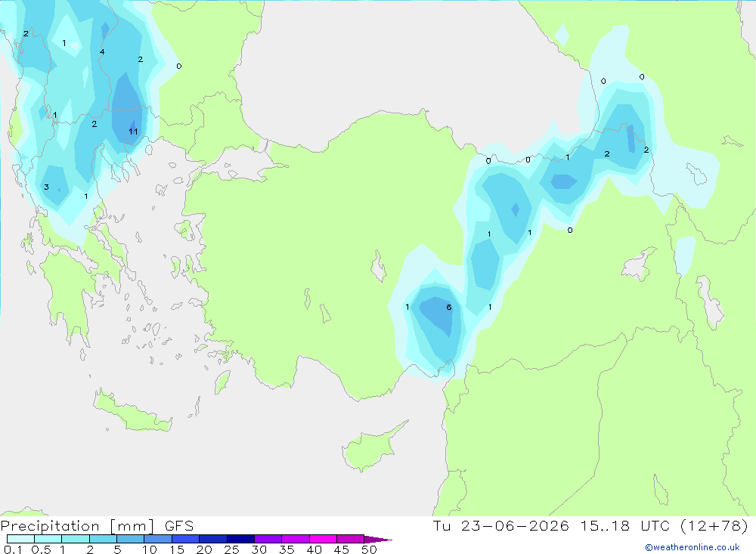
Task: Select the 45–50 mm legend swatch
Action: click(x=351, y=539)
